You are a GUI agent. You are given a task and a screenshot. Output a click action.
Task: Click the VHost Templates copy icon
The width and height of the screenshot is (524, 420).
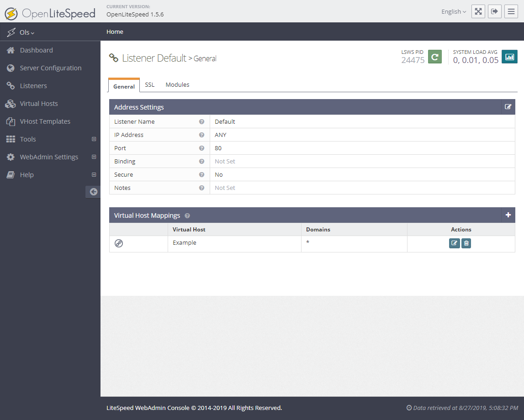(x=11, y=121)
